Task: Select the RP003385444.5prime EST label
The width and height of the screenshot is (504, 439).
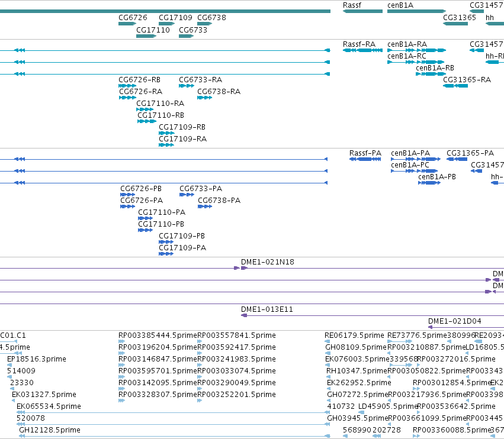Action: coord(158,335)
